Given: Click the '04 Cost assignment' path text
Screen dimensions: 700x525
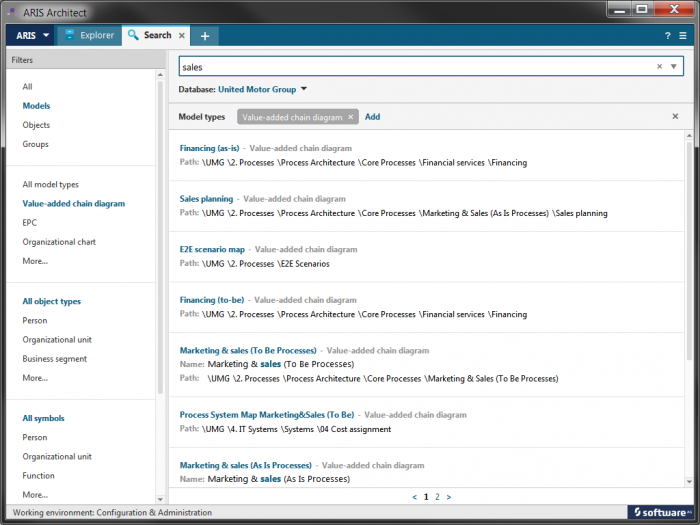Looking at the screenshot, I should 354,429.
